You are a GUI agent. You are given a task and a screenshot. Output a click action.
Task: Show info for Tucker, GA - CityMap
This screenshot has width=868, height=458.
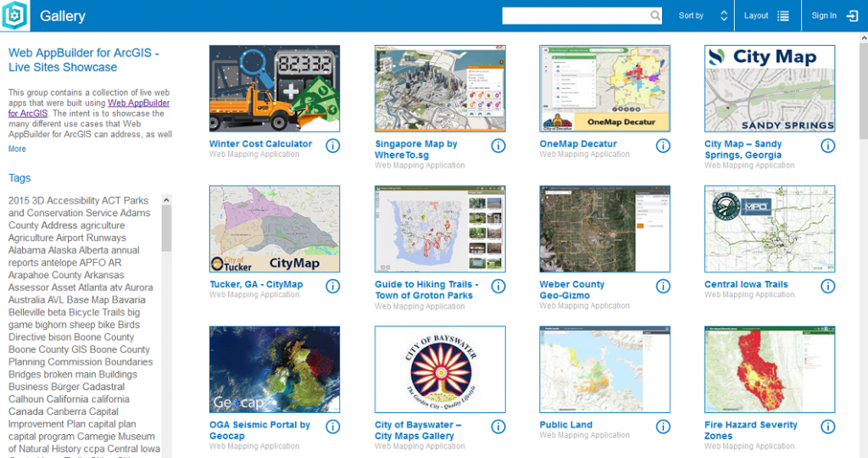pos(332,287)
